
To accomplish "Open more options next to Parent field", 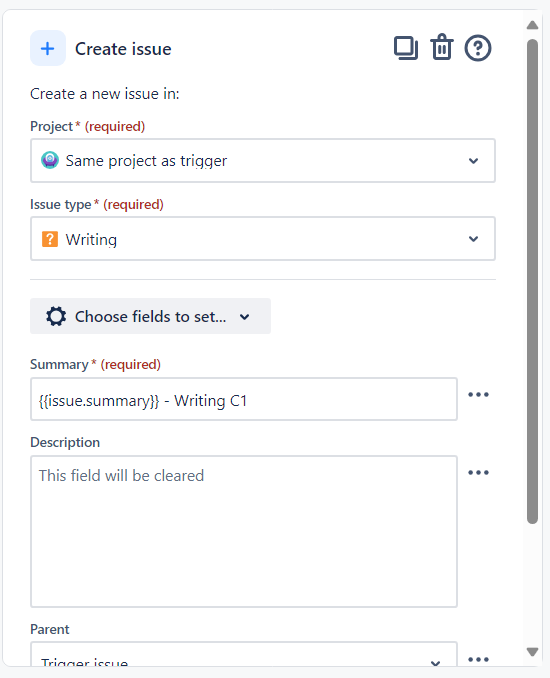I will click(x=478, y=659).
